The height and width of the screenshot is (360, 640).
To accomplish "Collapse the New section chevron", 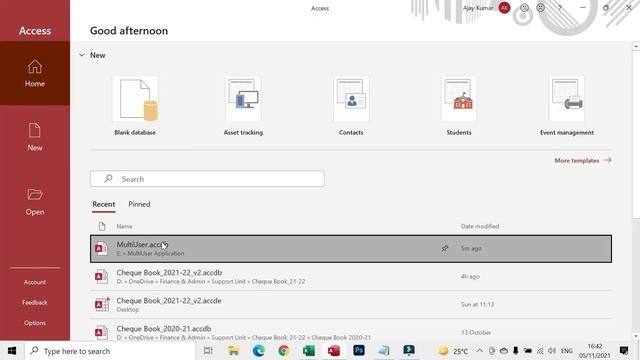I will 82,55.
